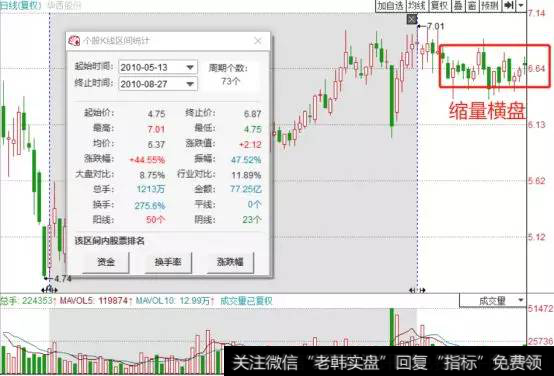Click the 叠 overlay toolbar button
The image size is (554, 376).
(x=458, y=5)
